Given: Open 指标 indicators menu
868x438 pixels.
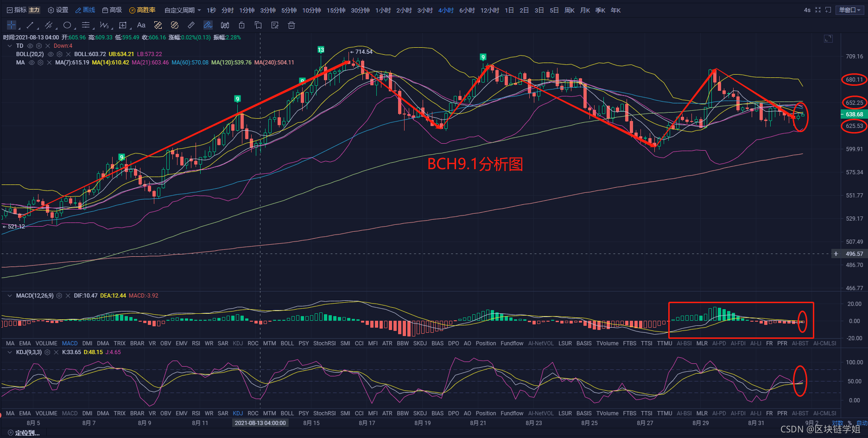Looking at the screenshot, I should (17, 10).
